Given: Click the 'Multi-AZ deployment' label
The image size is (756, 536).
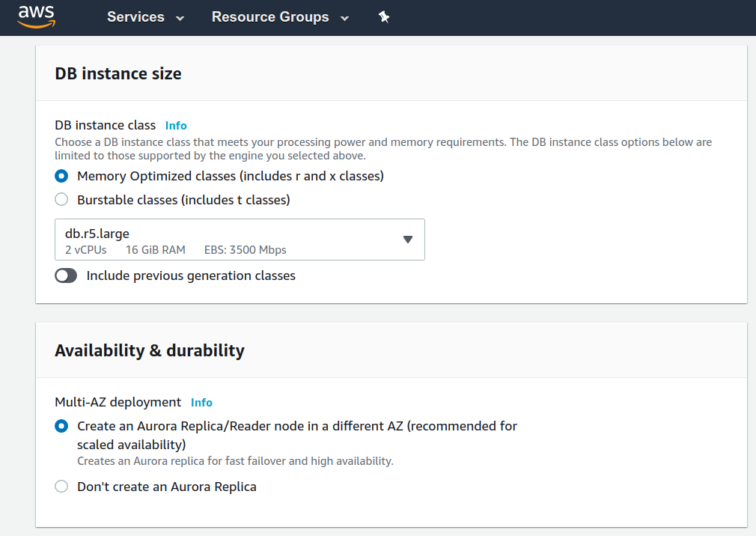Looking at the screenshot, I should [x=118, y=402].
